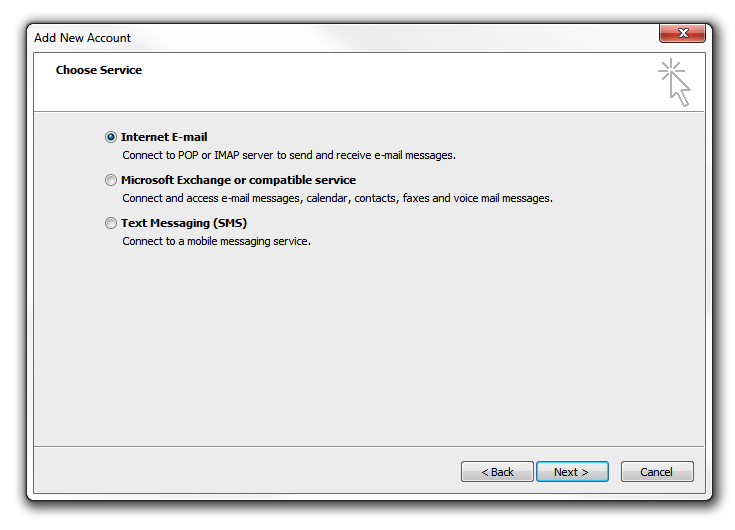
Task: Select the Internet E-mail radio button
Action: tap(111, 137)
